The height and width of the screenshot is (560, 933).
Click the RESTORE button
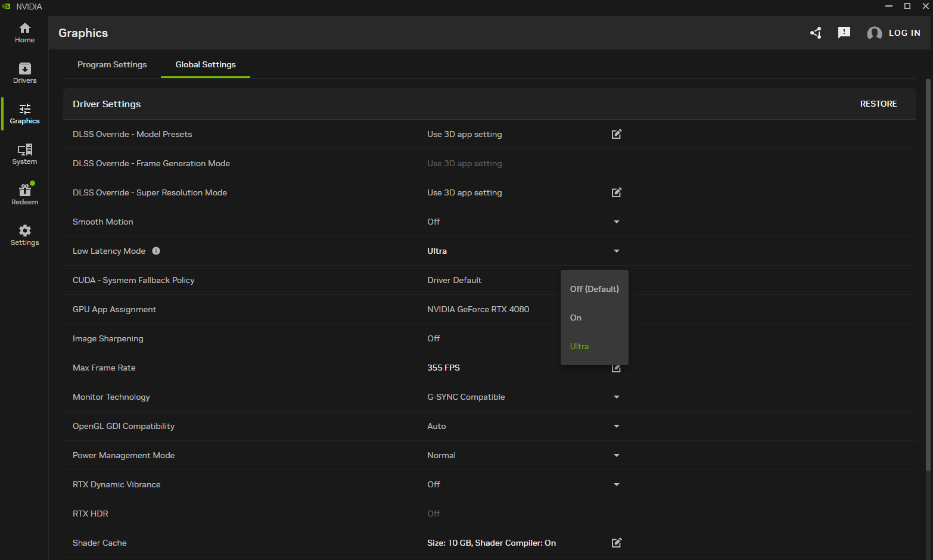(878, 104)
